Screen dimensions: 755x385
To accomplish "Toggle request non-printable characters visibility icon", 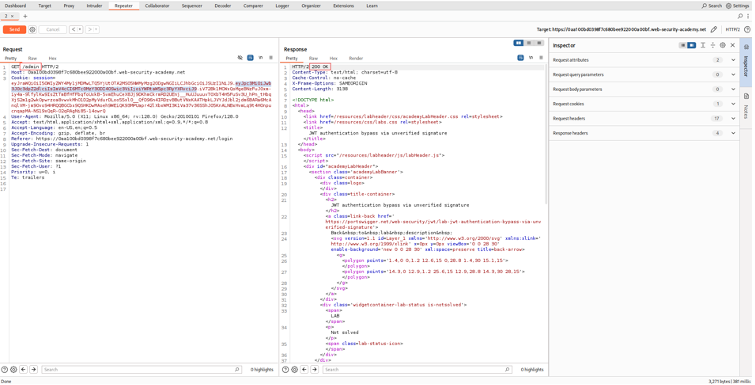I will click(240, 57).
